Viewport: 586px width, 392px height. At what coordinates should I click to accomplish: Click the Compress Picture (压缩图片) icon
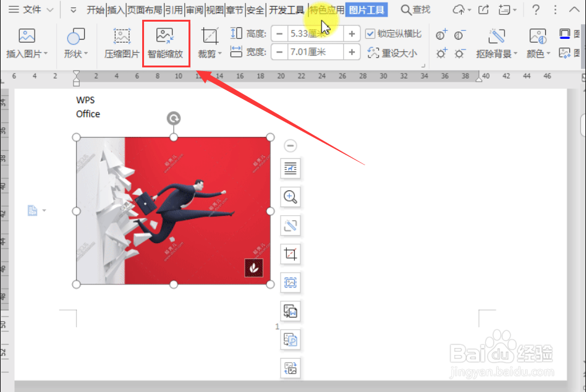(x=122, y=36)
